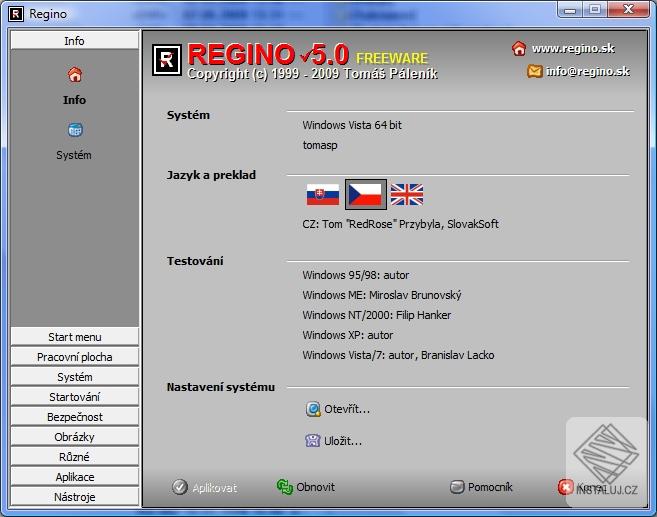The image size is (657, 517).
Task: Click the Pomocník helper icon
Action: click(x=457, y=487)
